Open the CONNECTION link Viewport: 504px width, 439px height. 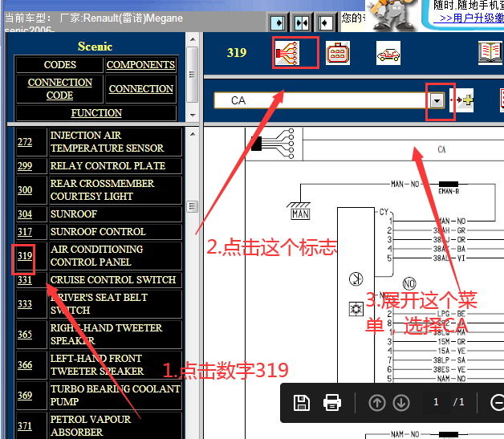click(140, 89)
